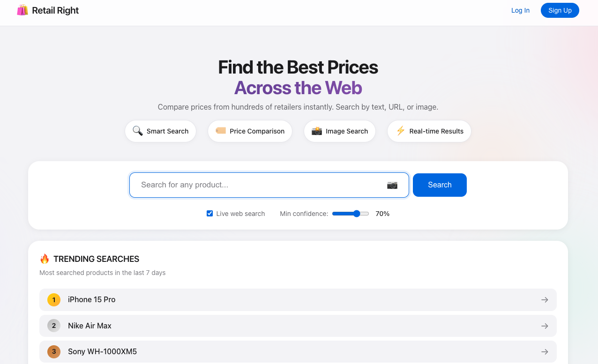Click the arrow icon on Sony WH-1000XM5 row
The image size is (598, 364).
(x=545, y=351)
